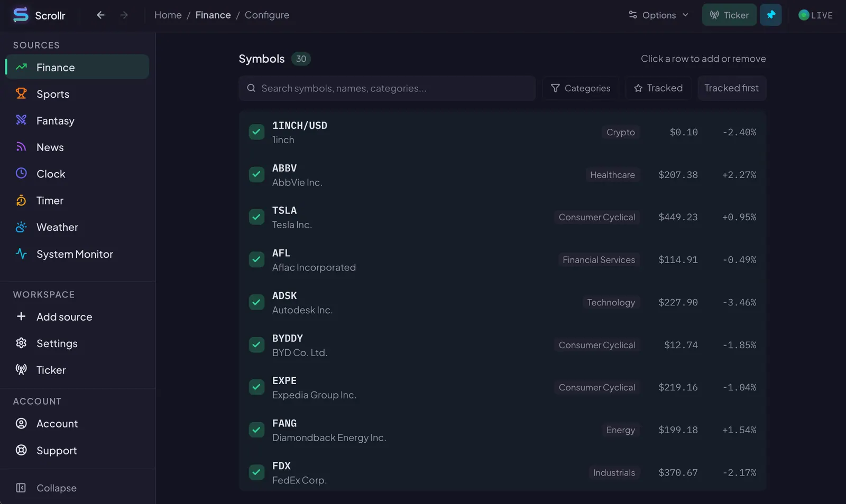Click the Financial Services tag
846x504 pixels.
pos(599,260)
